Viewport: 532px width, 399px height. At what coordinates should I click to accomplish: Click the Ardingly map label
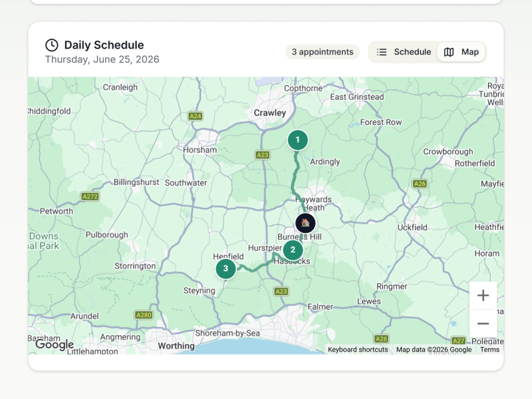point(325,162)
